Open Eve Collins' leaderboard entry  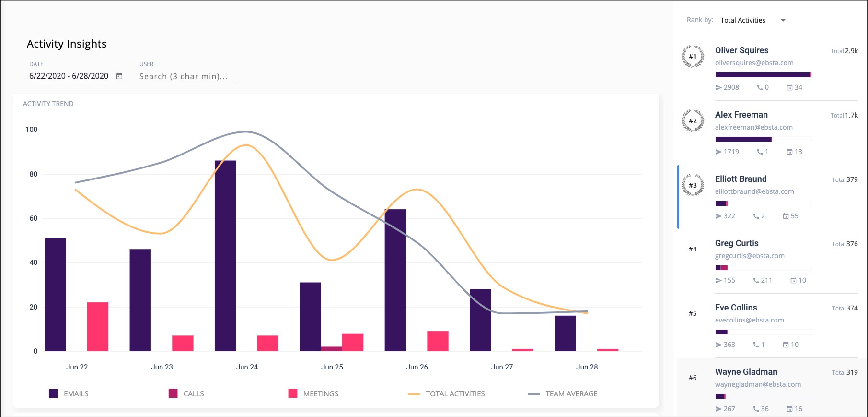pyautogui.click(x=736, y=308)
